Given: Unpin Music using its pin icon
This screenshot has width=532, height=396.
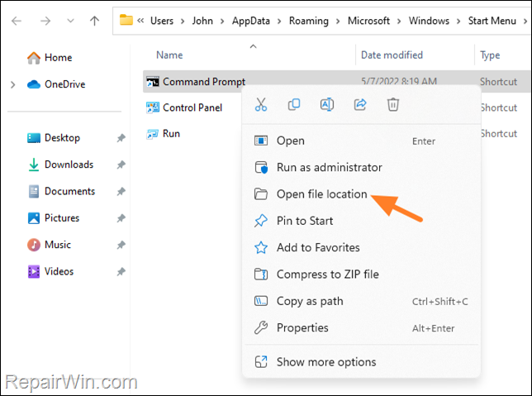Looking at the screenshot, I should [121, 245].
